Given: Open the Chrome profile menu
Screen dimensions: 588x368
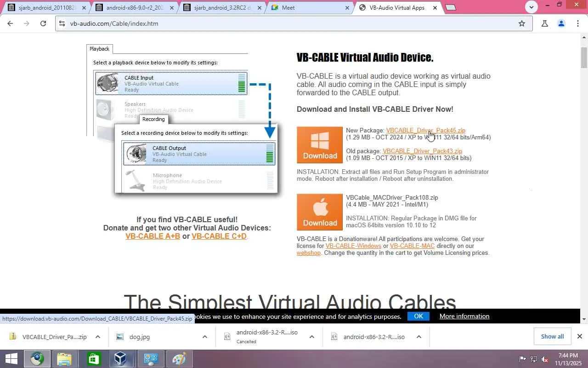Looking at the screenshot, I should point(561,23).
